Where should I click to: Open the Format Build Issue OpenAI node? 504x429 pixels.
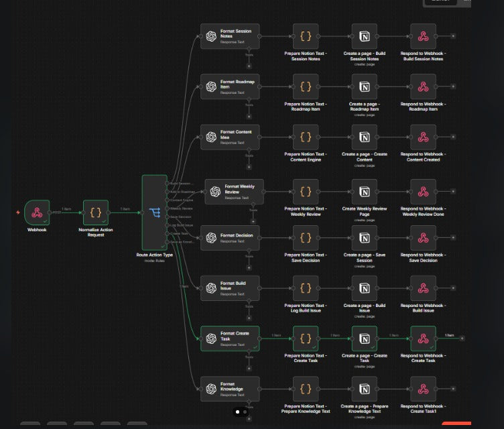point(230,288)
